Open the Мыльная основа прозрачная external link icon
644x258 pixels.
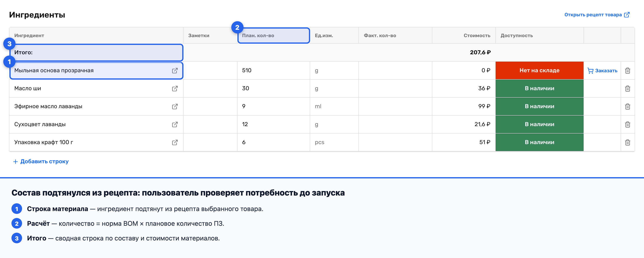click(x=175, y=71)
